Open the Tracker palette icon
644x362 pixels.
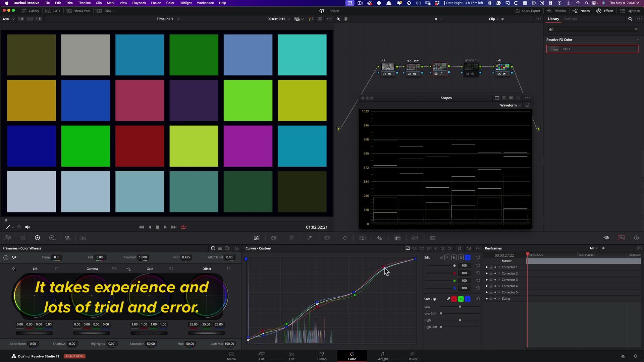345,238
